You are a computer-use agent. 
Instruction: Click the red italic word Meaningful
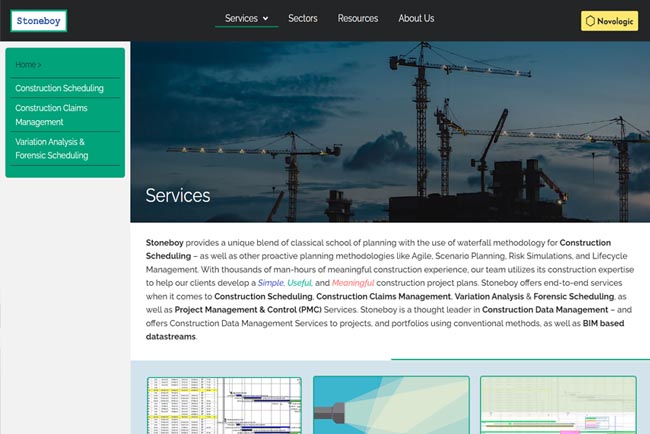pos(353,283)
